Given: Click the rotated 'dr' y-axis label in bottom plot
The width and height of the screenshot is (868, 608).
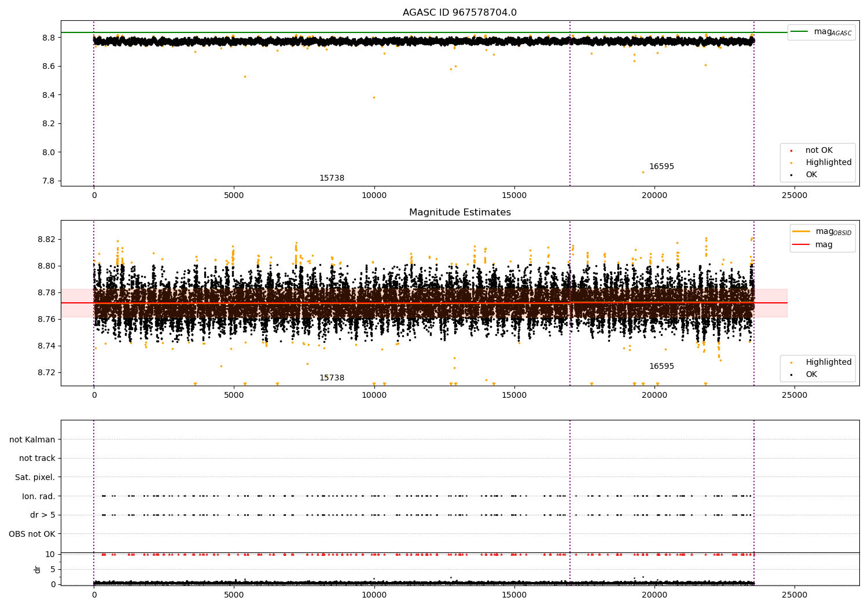Looking at the screenshot, I should coord(38,569).
